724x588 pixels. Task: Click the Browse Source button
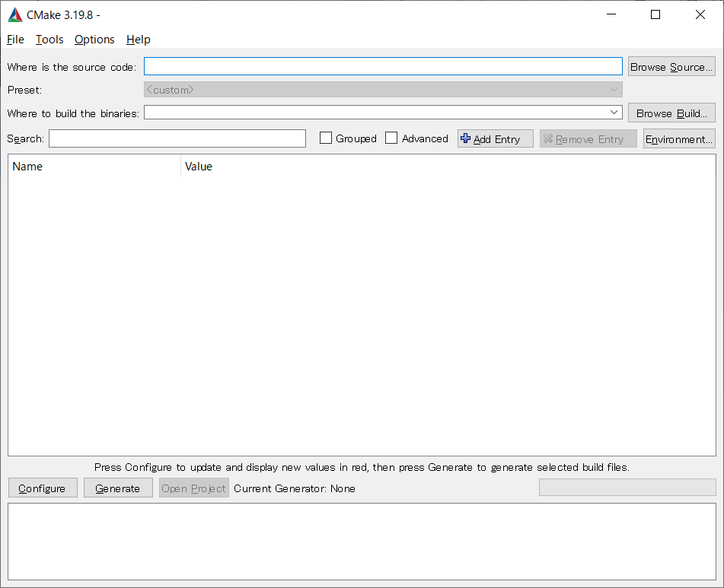[671, 67]
